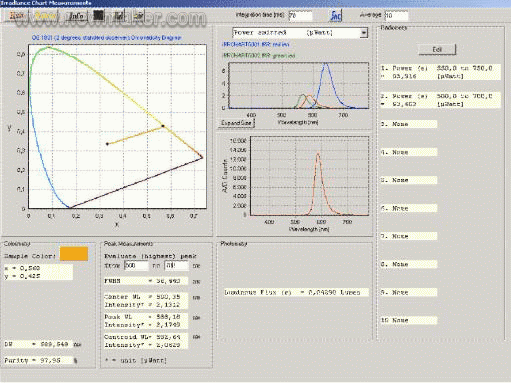Image resolution: width=511 pixels, height=383 pixels.
Task: Click the blue Set button
Action: point(336,16)
